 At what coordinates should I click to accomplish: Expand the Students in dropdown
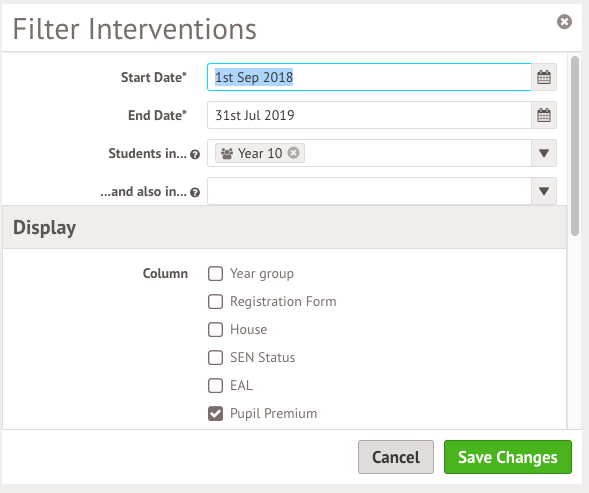(544, 153)
